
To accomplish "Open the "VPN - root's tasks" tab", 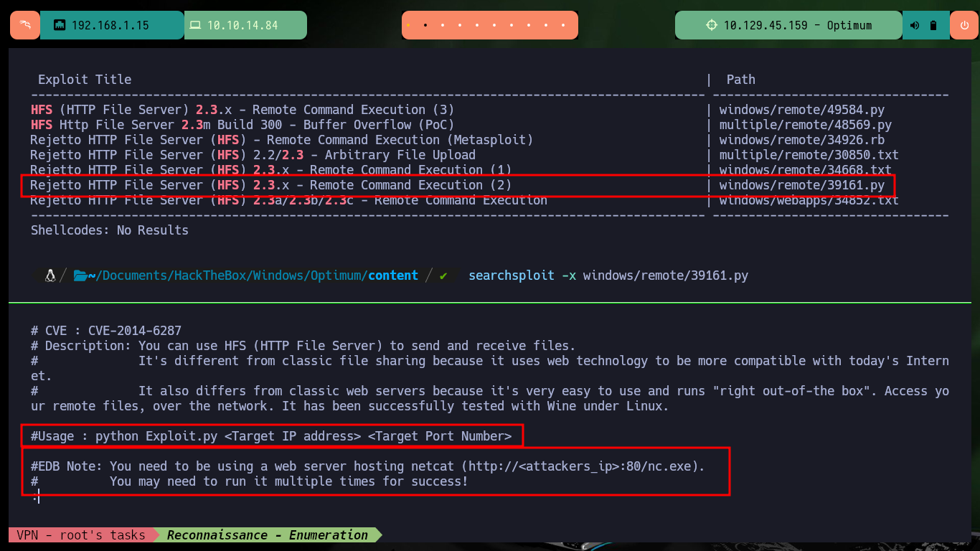I will [x=81, y=535].
